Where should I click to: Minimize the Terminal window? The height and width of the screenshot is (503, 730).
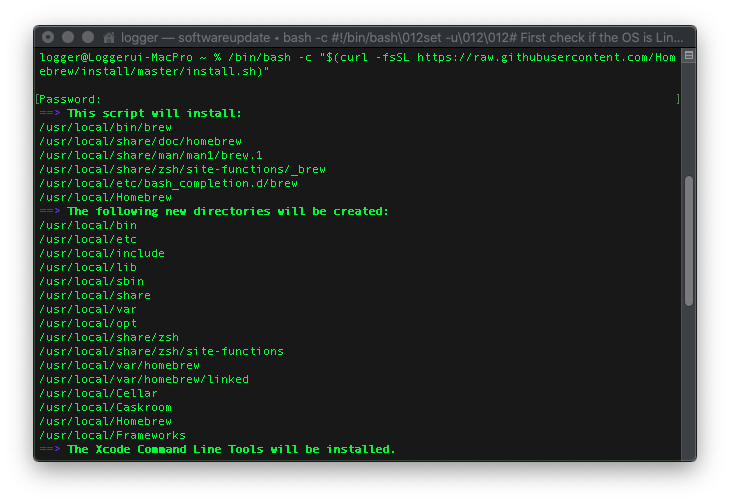point(68,37)
